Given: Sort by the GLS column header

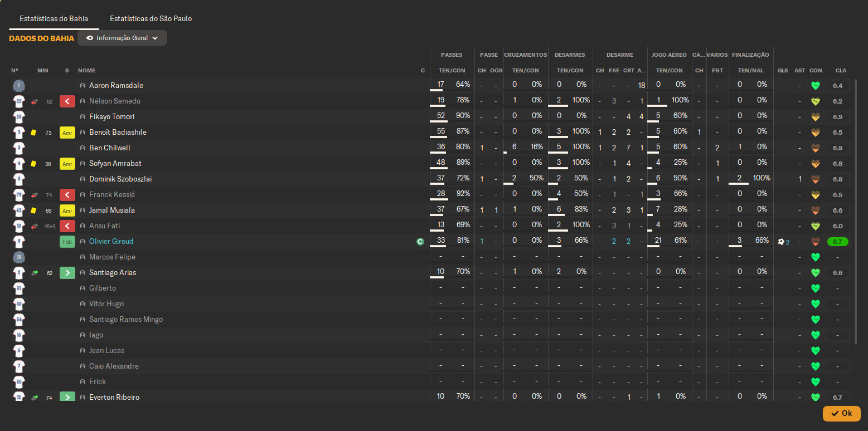Looking at the screenshot, I should tap(783, 71).
